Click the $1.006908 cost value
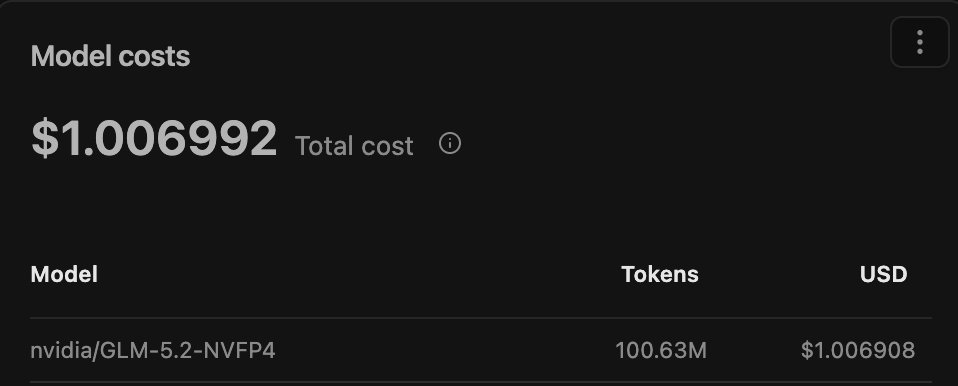 click(x=858, y=351)
